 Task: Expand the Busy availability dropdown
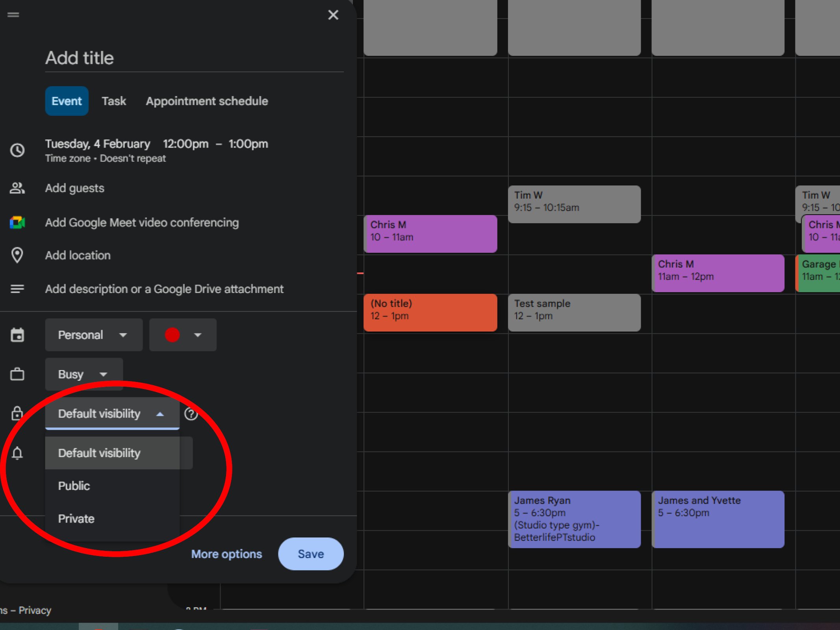point(84,374)
